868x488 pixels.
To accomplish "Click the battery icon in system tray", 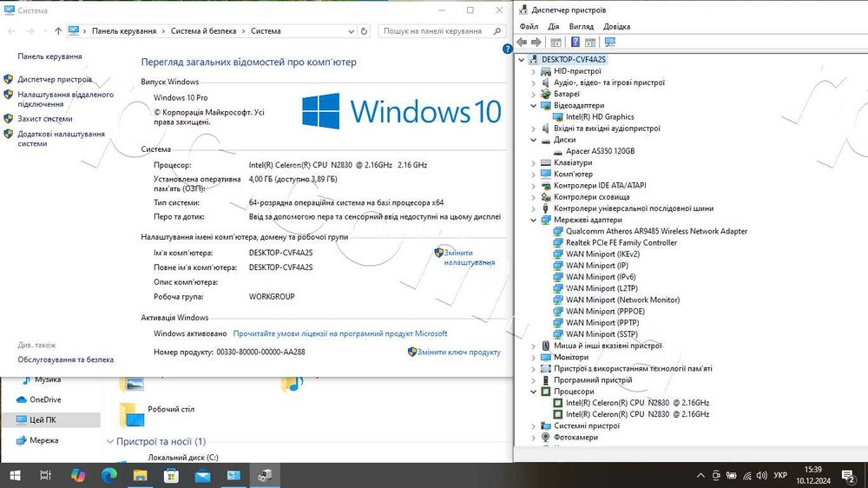I will pos(731,475).
